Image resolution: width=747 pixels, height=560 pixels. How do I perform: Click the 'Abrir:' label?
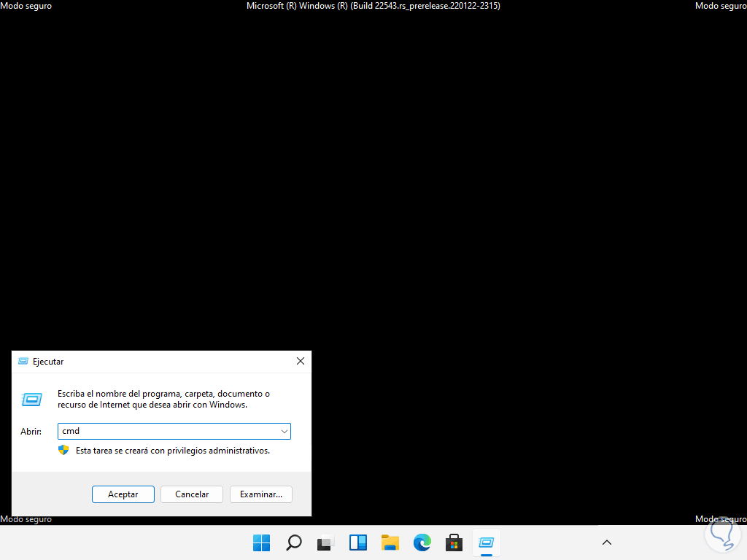pos(31,432)
